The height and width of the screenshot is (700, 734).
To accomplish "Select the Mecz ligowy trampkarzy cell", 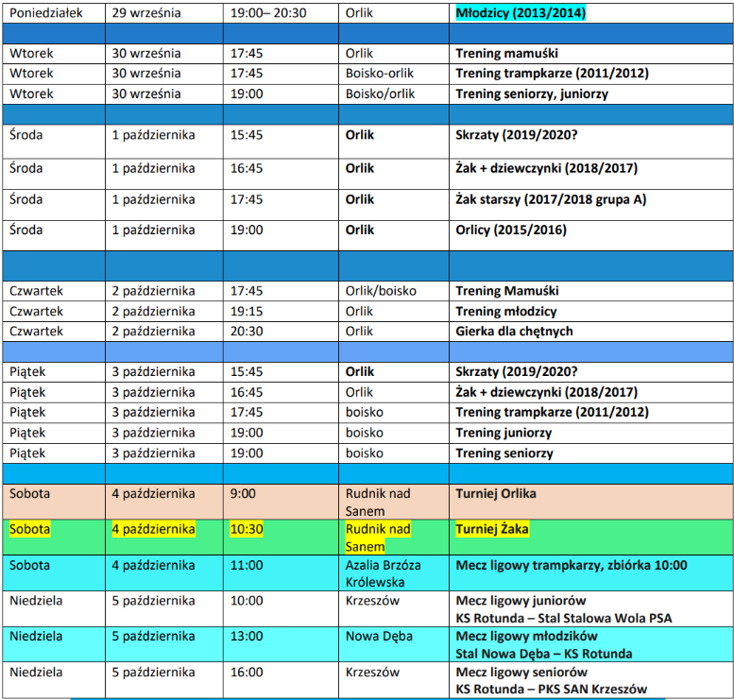I will (572, 566).
